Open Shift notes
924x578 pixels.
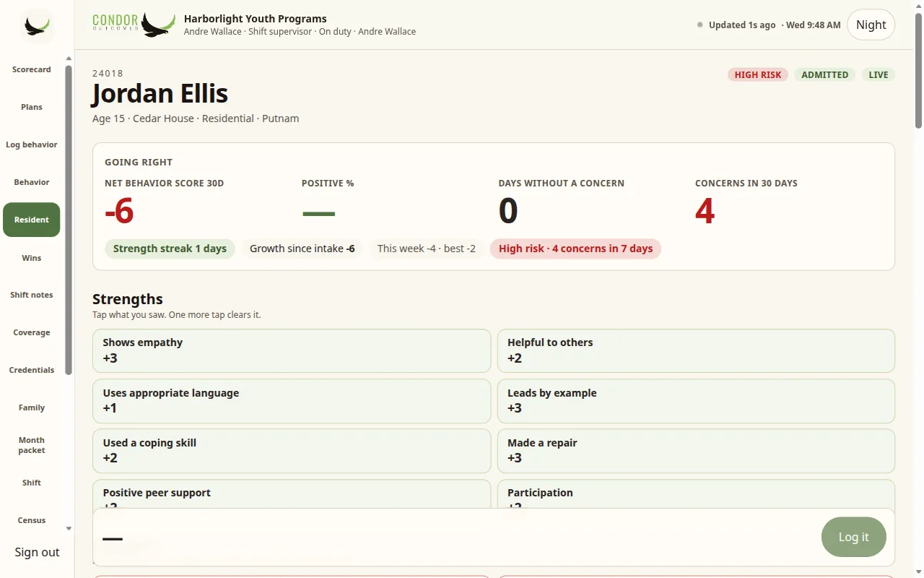[32, 295]
